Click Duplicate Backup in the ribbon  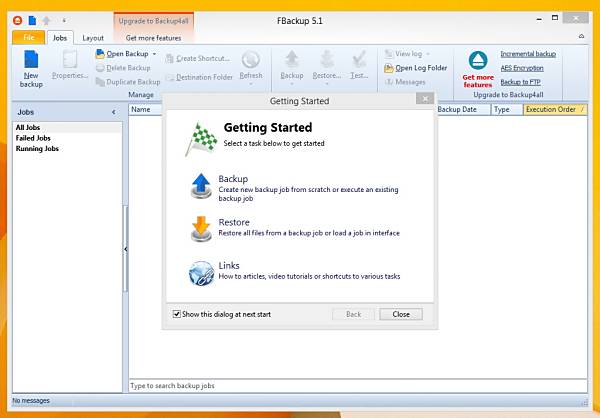(x=128, y=82)
